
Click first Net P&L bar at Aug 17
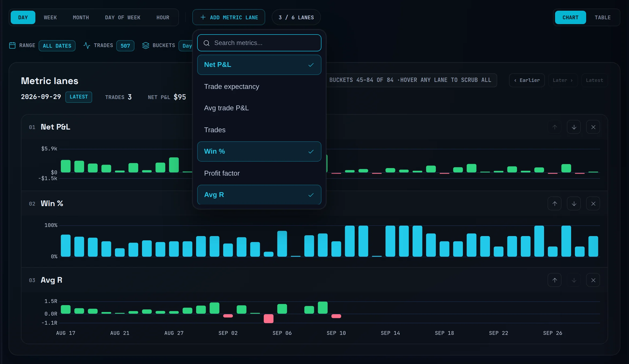pos(66,166)
